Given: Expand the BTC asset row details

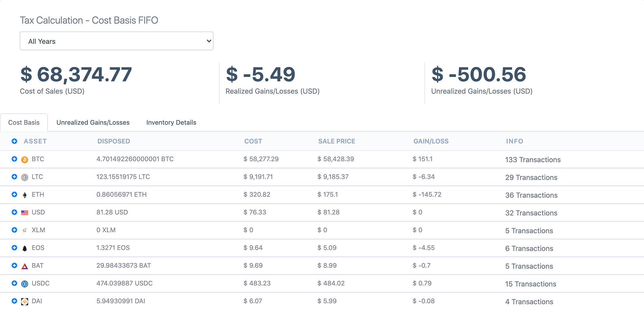Looking at the screenshot, I should 14,159.
